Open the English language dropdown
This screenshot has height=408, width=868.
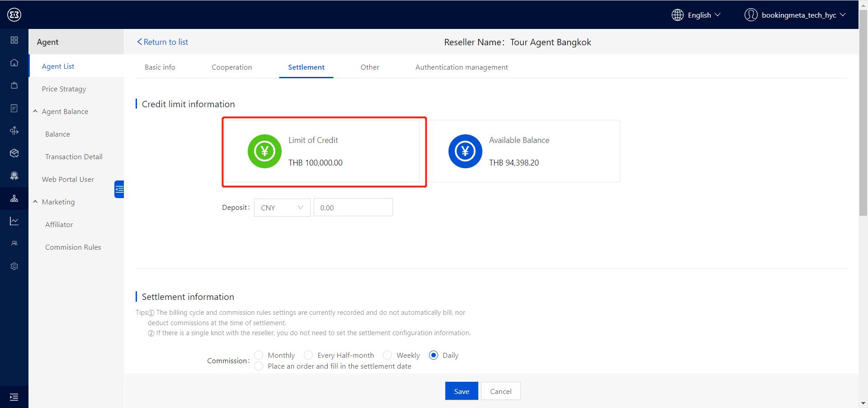pos(696,15)
